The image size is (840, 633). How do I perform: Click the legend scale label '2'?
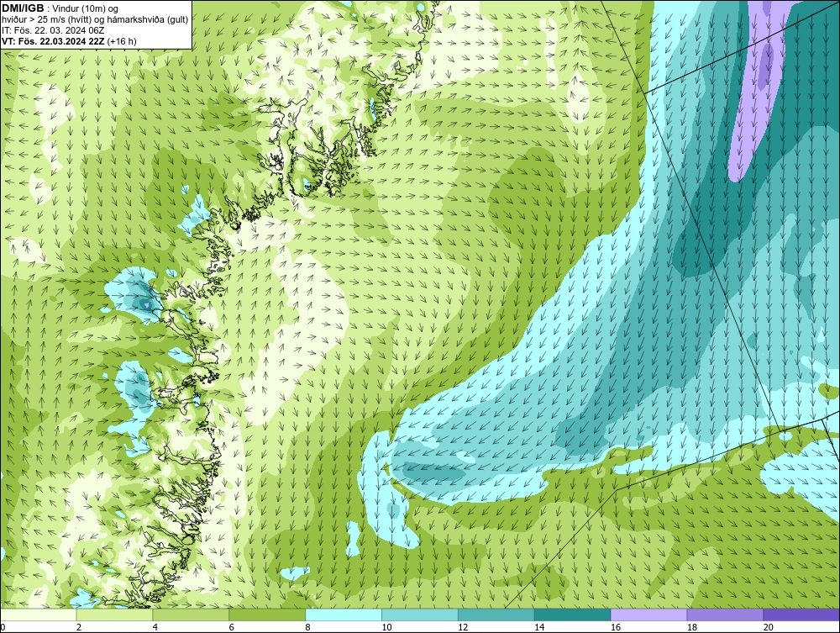pos(79,627)
